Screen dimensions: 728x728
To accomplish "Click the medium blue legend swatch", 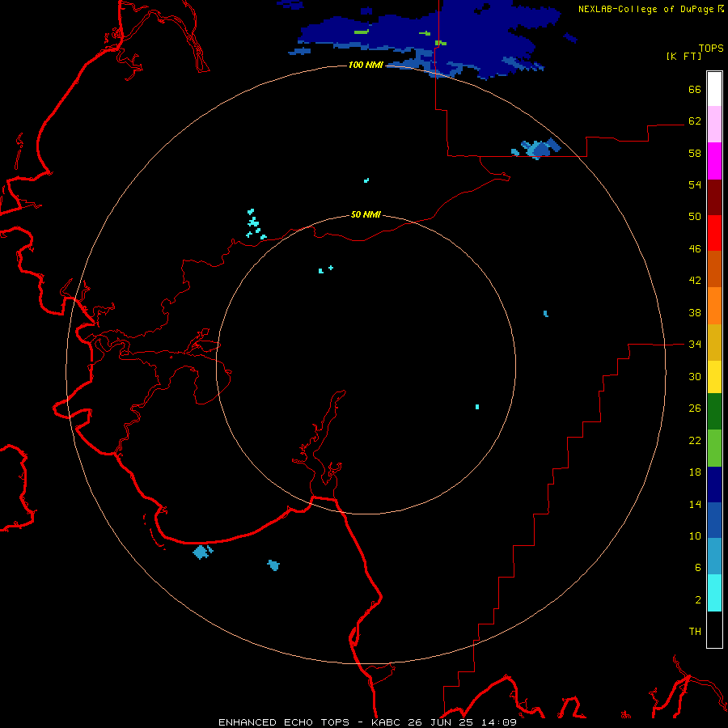I will (x=714, y=520).
